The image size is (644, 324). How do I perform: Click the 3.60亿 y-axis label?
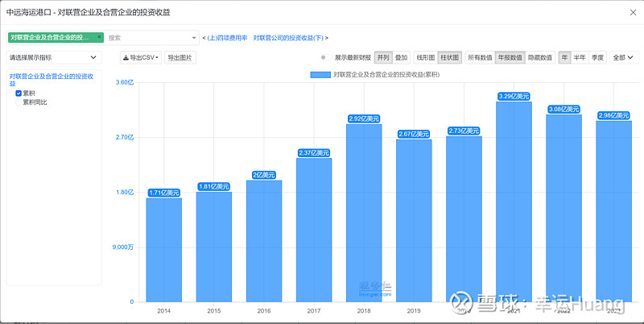pyautogui.click(x=125, y=82)
